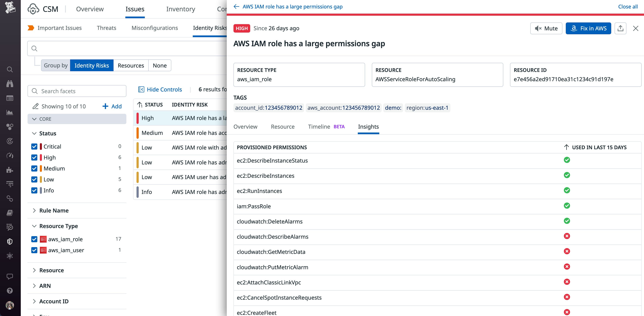Uncheck the Critical status filter
The height and width of the screenshot is (316, 644).
pyautogui.click(x=34, y=146)
